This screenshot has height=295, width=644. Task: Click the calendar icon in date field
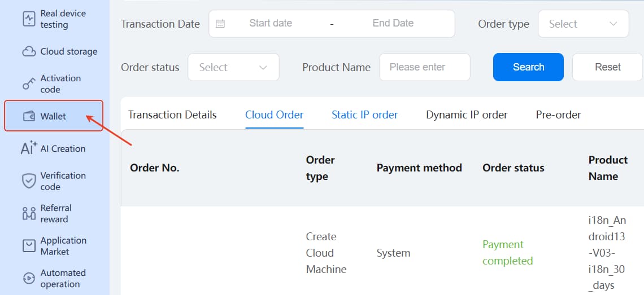tap(220, 24)
